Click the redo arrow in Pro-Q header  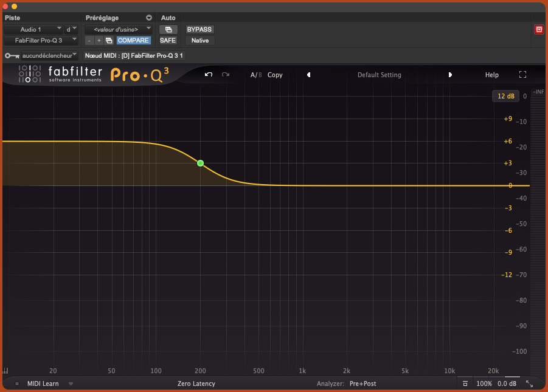click(226, 75)
